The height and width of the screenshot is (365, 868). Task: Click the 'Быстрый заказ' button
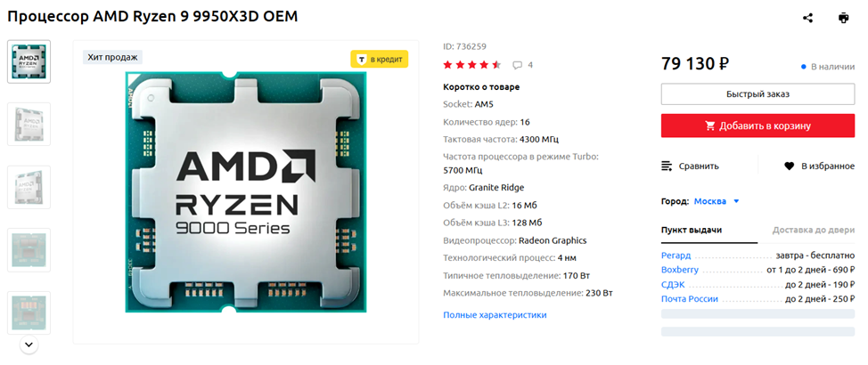tap(757, 94)
